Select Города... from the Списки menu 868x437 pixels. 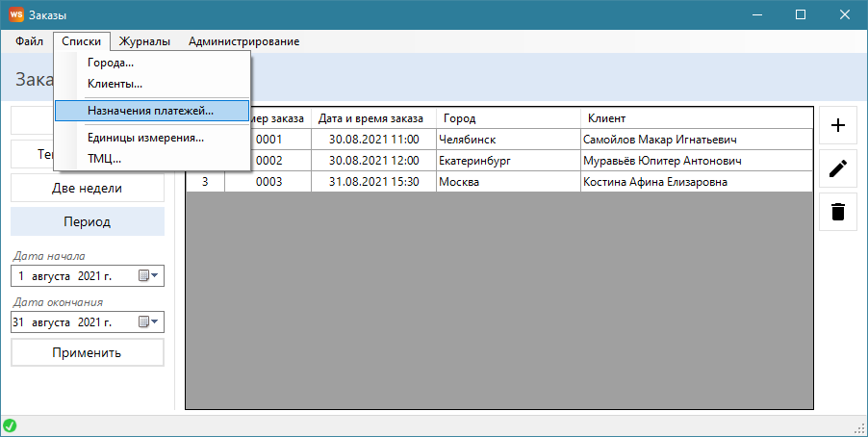[x=111, y=64]
